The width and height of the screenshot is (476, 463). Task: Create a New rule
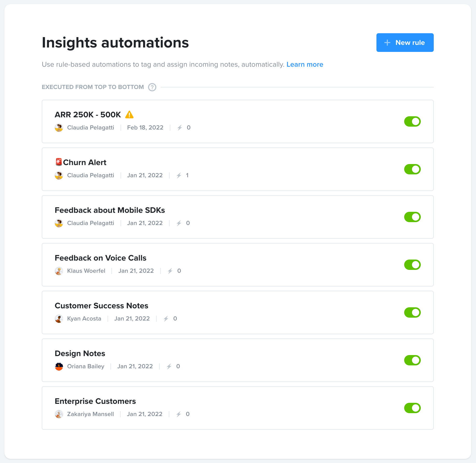pos(405,43)
